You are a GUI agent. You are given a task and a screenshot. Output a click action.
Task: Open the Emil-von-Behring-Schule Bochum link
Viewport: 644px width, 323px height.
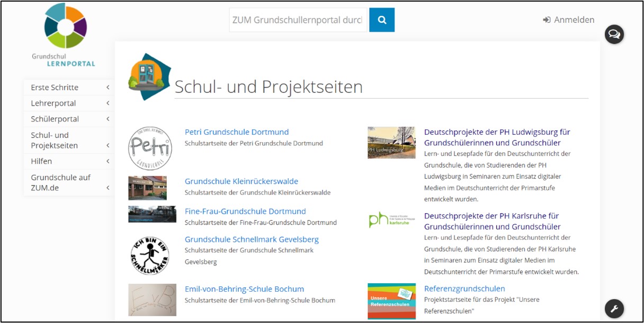click(244, 289)
